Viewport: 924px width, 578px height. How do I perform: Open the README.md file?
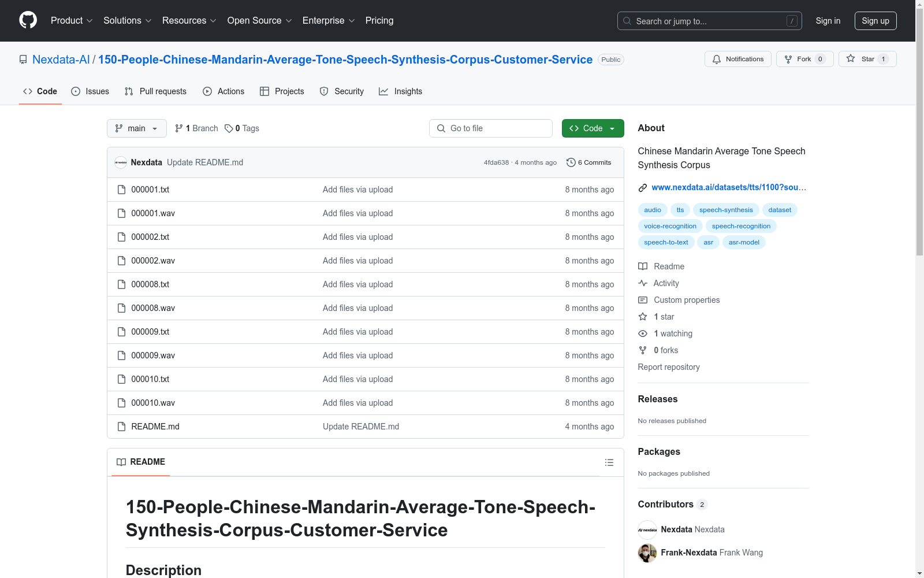pos(155,427)
